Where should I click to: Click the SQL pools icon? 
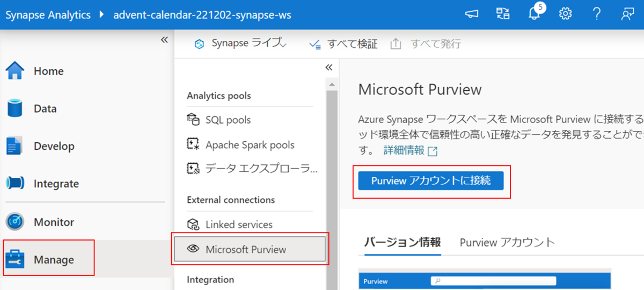(193, 120)
